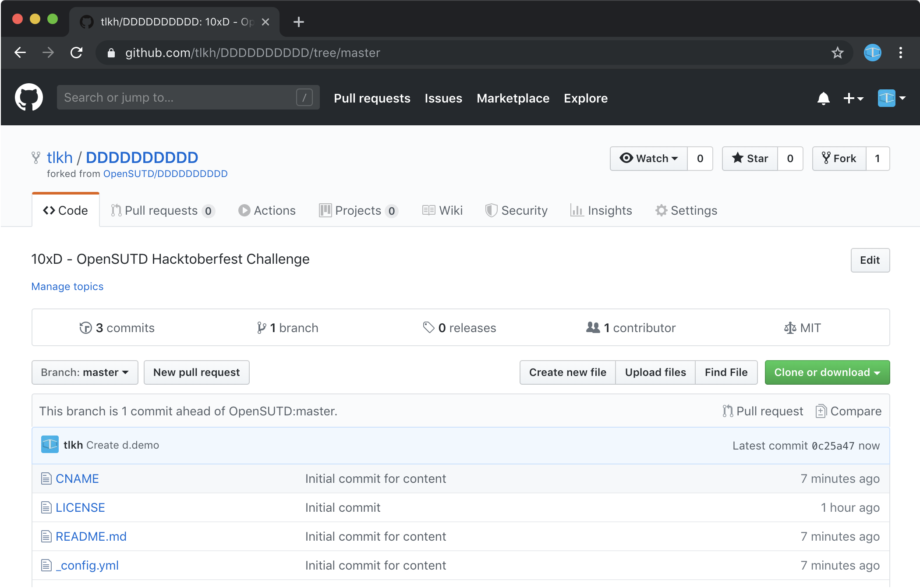Image resolution: width=920 pixels, height=588 pixels.
Task: Open a new browser tab
Action: pyautogui.click(x=299, y=22)
